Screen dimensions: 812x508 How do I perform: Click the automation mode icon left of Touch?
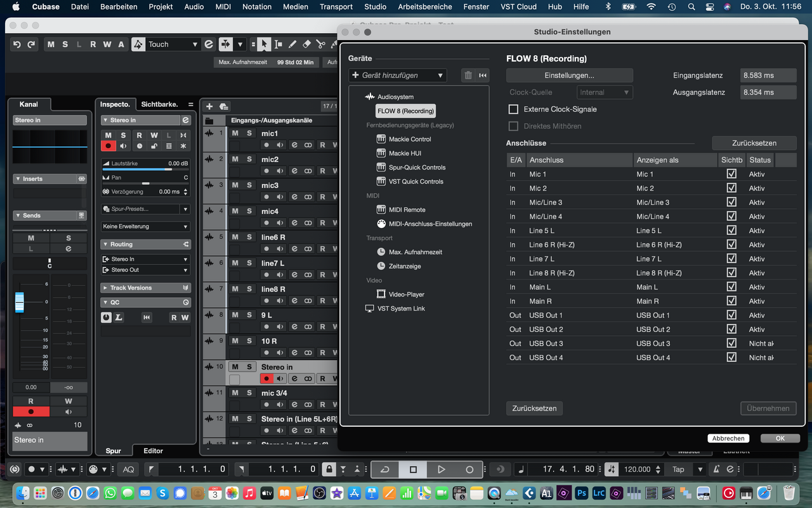coord(138,44)
